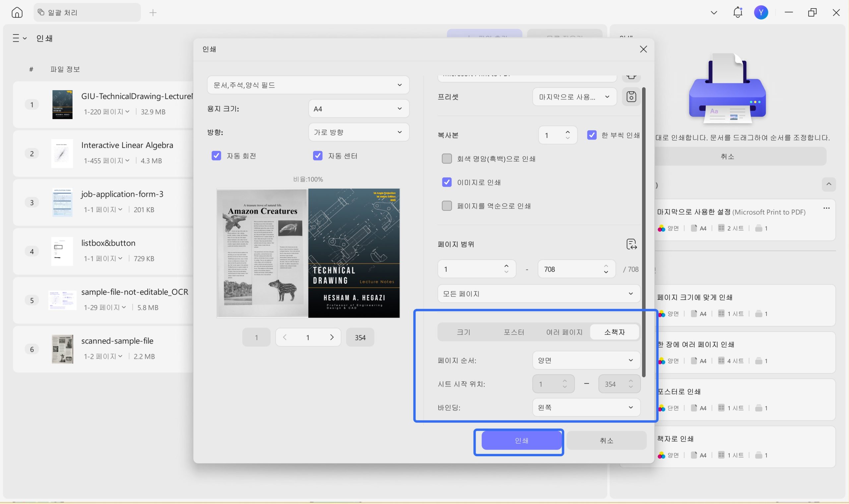Go to next preview page arrow
The height and width of the screenshot is (504, 849).
(x=332, y=337)
